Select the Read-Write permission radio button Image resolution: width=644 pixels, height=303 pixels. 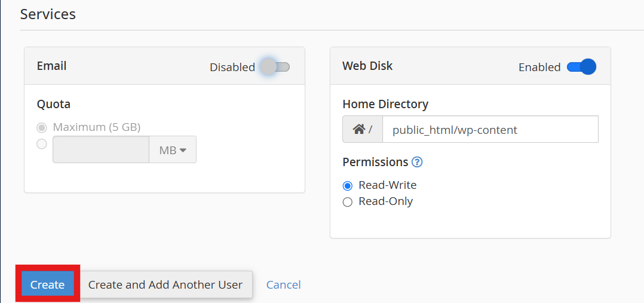pos(348,185)
